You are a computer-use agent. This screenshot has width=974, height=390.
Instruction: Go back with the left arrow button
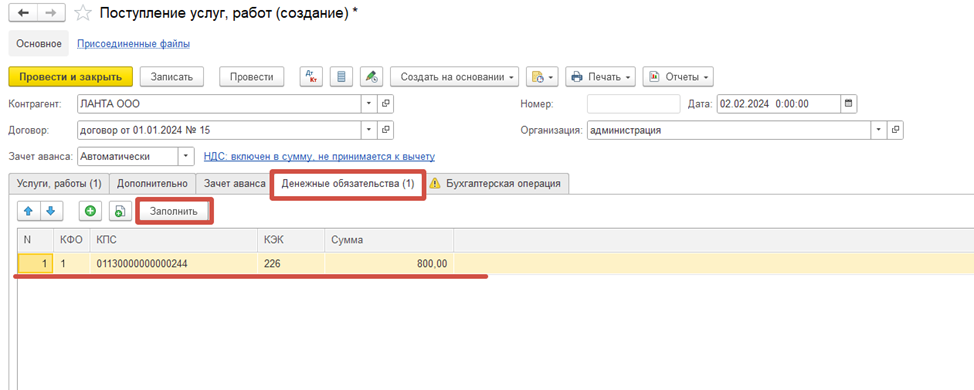[24, 13]
